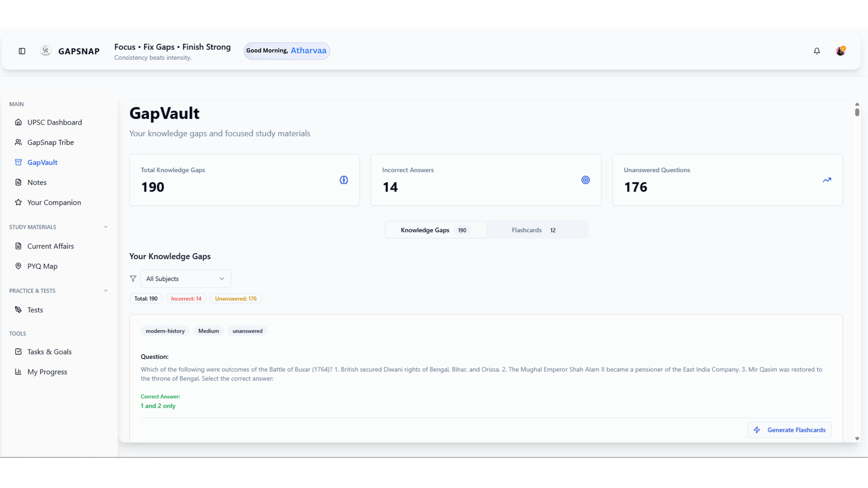
Task: Click the filter funnel icon
Action: click(133, 279)
